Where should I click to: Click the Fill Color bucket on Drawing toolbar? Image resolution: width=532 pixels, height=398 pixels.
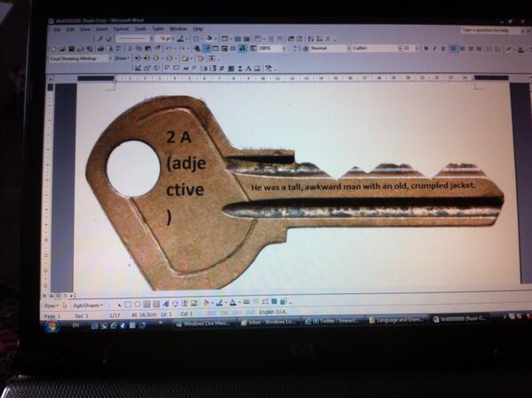pyautogui.click(x=206, y=303)
